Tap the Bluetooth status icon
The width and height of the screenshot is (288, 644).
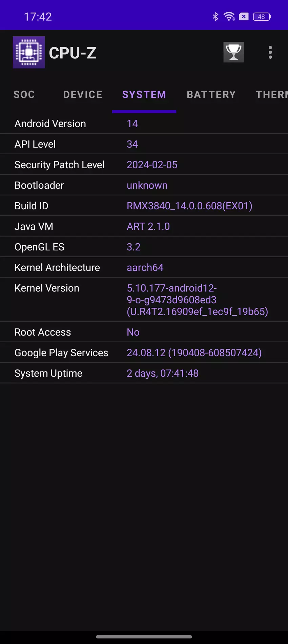tap(215, 16)
